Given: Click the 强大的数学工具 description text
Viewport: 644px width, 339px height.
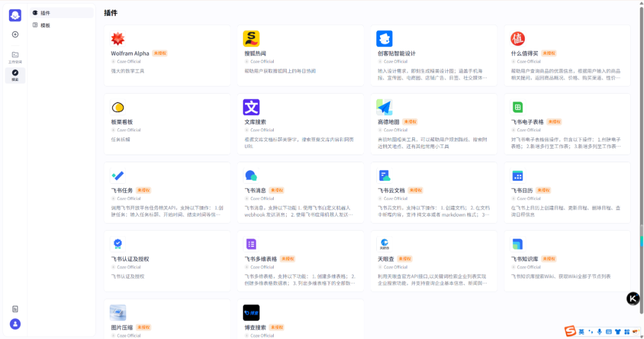Looking at the screenshot, I should (128, 71).
